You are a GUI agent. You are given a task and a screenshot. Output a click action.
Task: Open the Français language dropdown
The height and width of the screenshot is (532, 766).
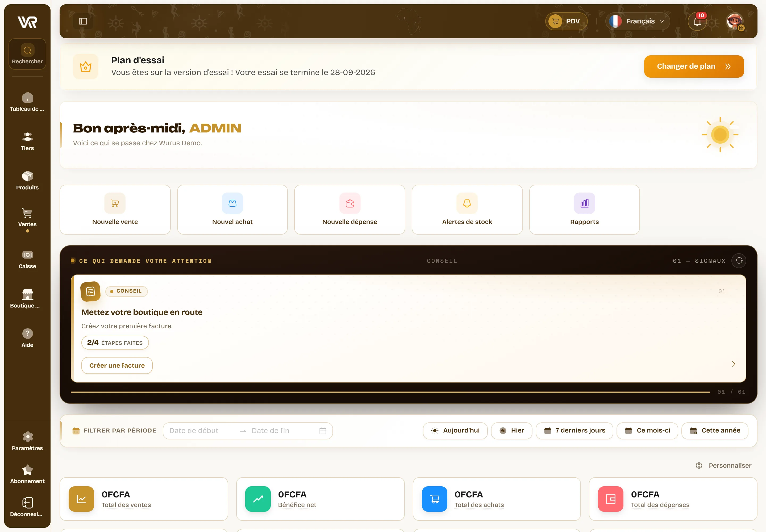pyautogui.click(x=638, y=21)
